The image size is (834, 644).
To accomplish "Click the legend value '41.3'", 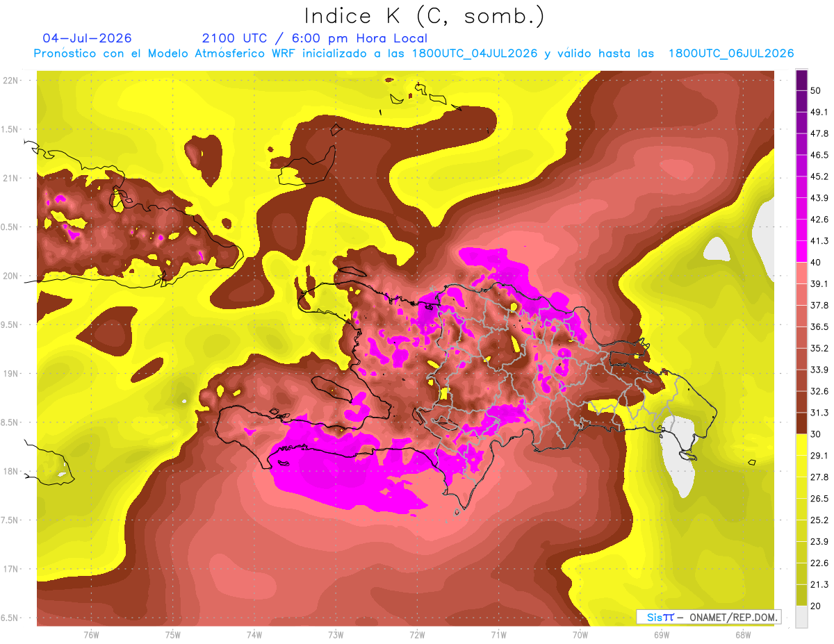I will [x=820, y=241].
